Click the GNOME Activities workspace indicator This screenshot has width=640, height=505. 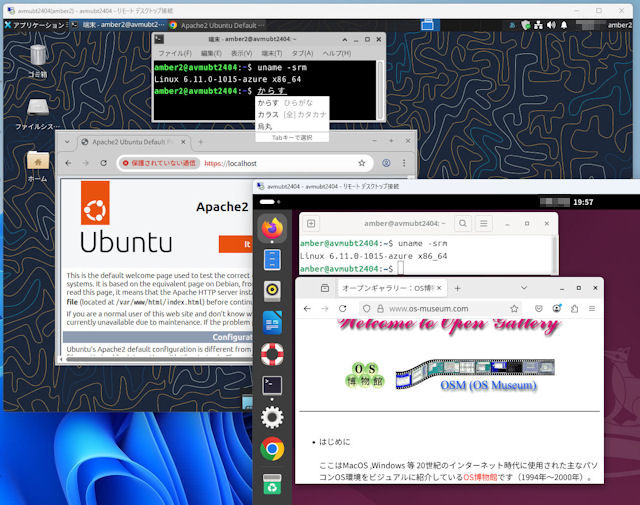click(x=270, y=202)
